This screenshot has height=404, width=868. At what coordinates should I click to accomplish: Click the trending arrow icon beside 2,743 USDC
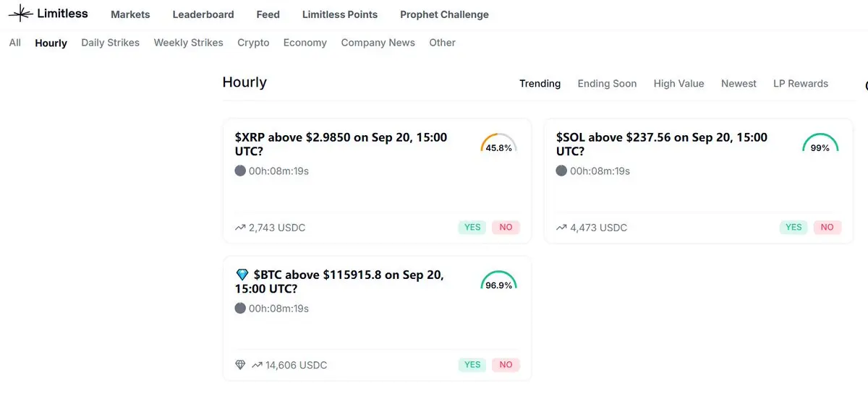240,228
